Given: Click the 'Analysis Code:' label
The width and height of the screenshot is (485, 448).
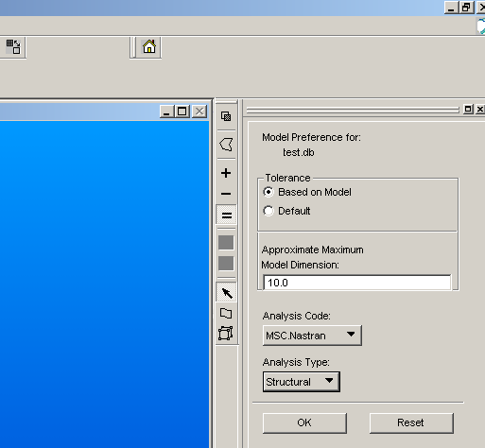Looking at the screenshot, I should click(x=297, y=316).
